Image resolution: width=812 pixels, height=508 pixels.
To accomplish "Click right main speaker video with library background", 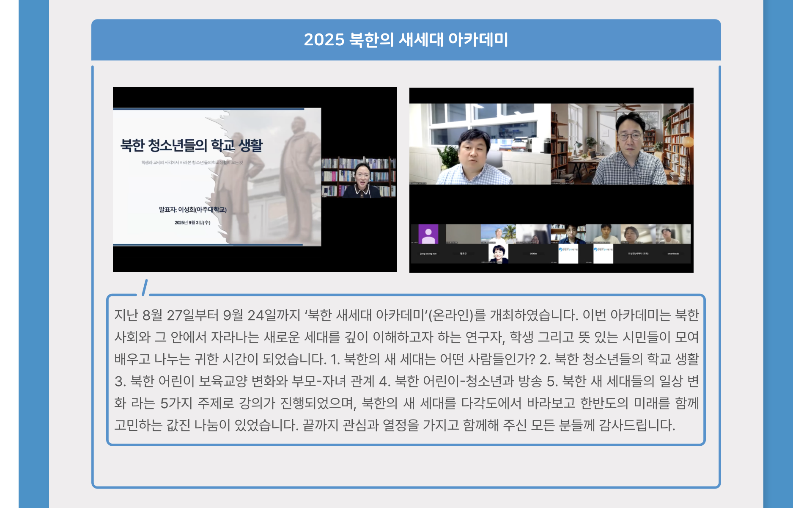I will (622, 144).
